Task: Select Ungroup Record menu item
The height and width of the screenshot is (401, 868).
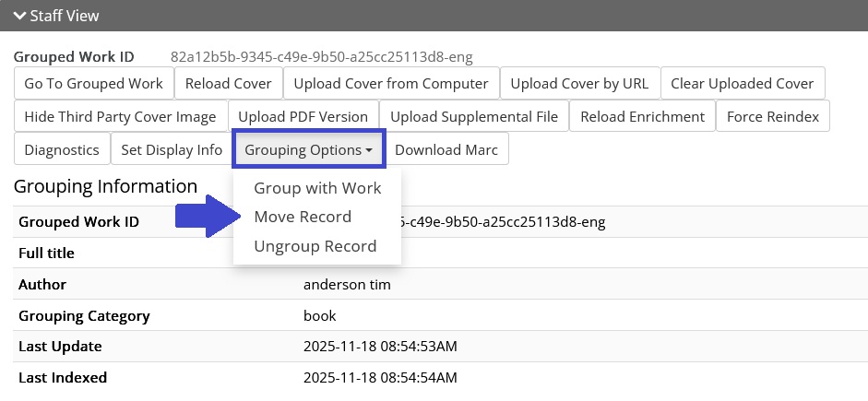Action: 315,247
